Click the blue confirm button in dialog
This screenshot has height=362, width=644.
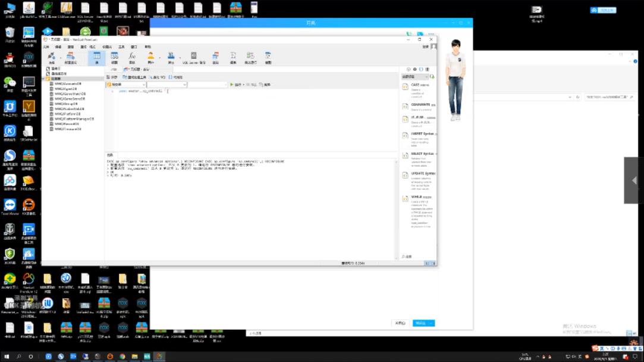423,323
